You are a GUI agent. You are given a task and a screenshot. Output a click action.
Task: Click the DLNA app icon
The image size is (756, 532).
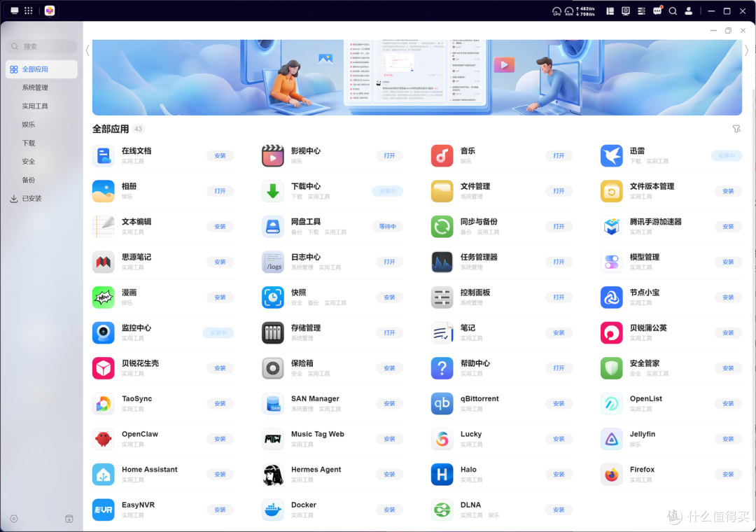[442, 510]
